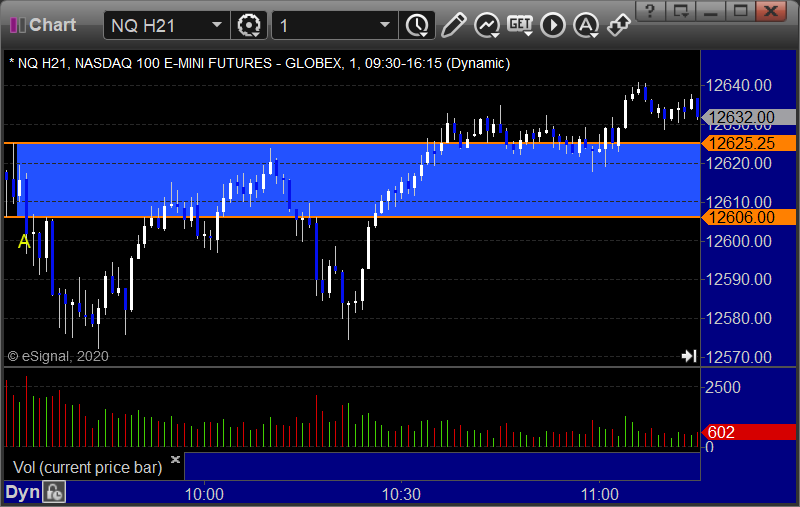Image resolution: width=800 pixels, height=507 pixels.
Task: Open the help question mark button
Action: pos(651,11)
